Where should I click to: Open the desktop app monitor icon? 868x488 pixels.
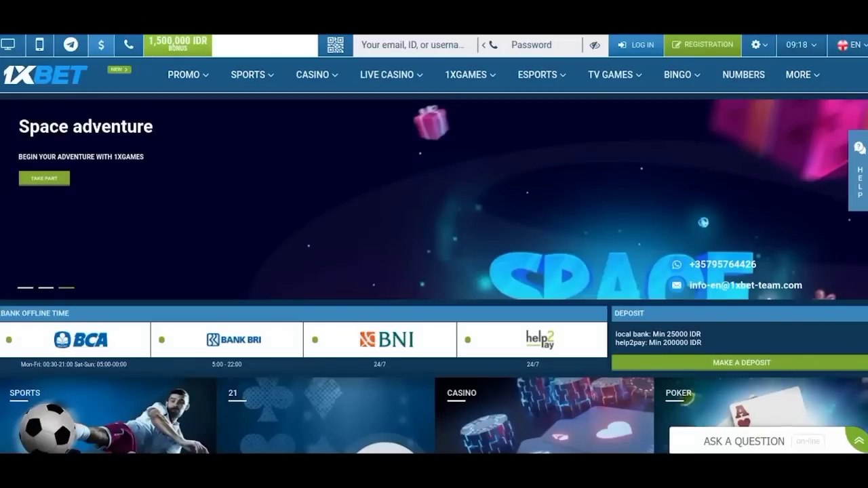[x=8, y=45]
